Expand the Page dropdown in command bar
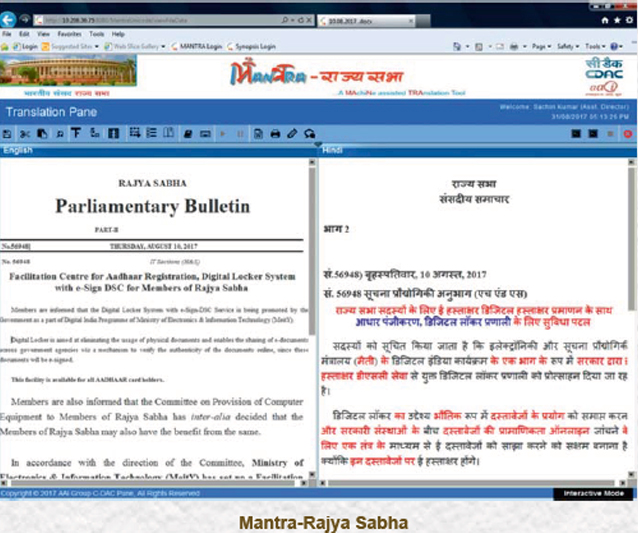Image resolution: width=638 pixels, height=533 pixels. [540, 46]
